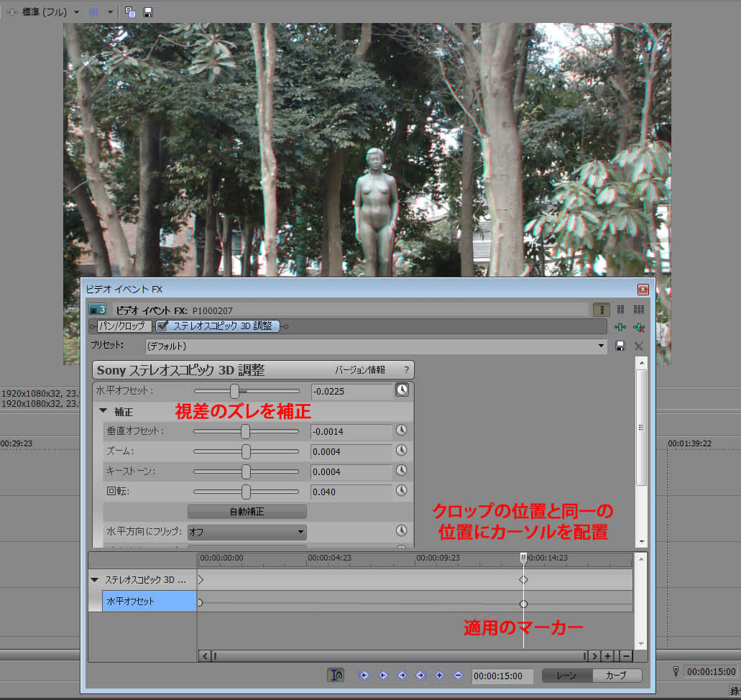Select the 水平オフセット keyframe lane row
Viewport: 741px width, 700px height.
149,602
